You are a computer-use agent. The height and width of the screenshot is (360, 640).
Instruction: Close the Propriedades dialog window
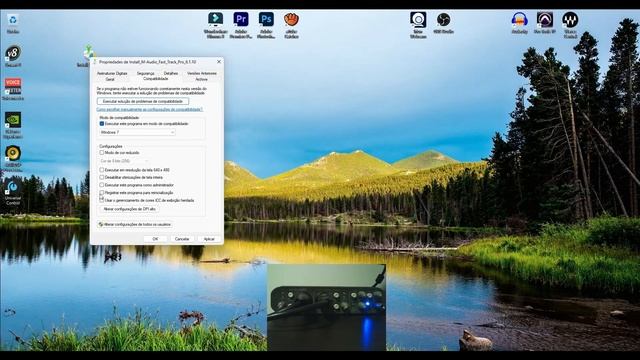click(219, 62)
